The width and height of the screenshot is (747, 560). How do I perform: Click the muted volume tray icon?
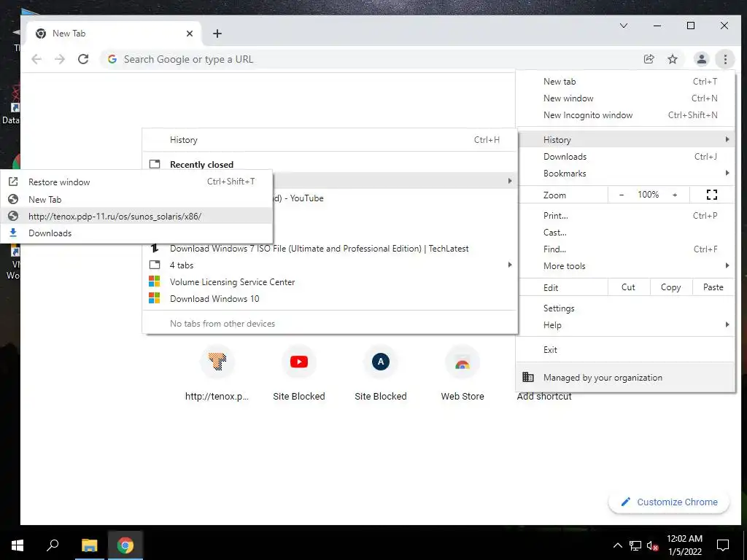(x=652, y=545)
